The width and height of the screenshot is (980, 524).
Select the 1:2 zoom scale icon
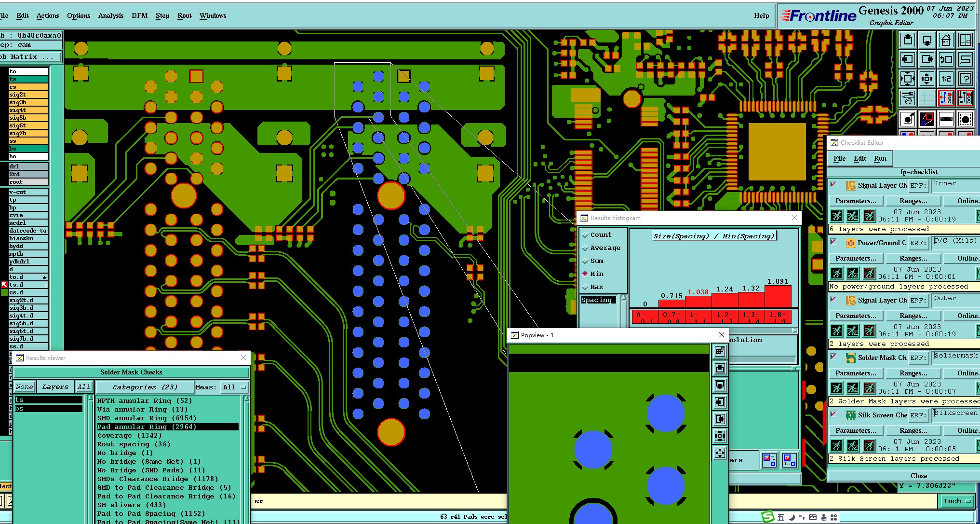[946, 79]
